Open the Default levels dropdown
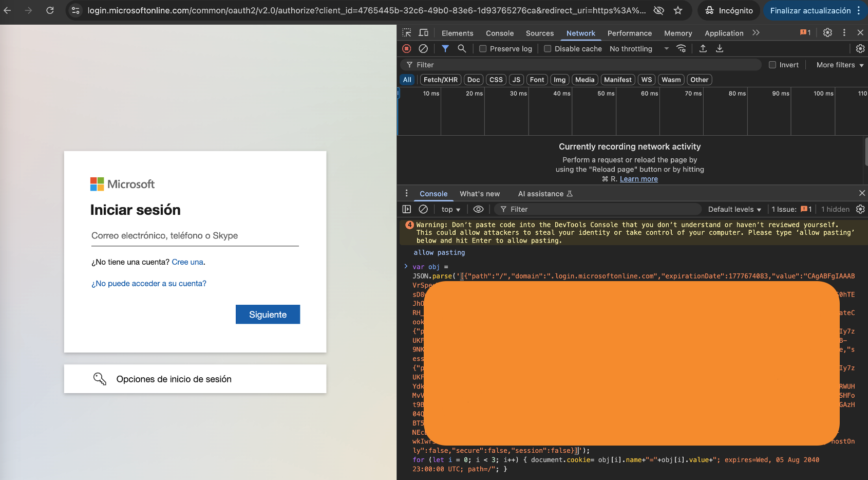The image size is (868, 480). click(734, 209)
